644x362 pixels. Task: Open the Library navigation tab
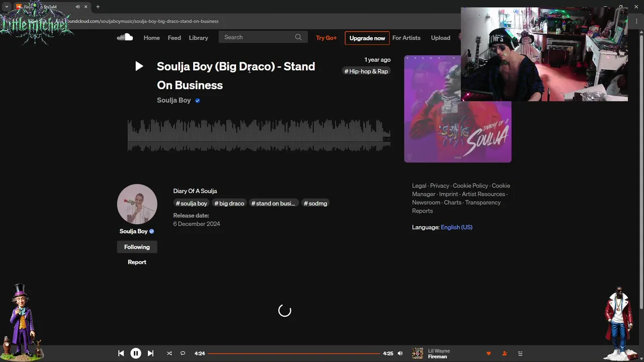198,38
